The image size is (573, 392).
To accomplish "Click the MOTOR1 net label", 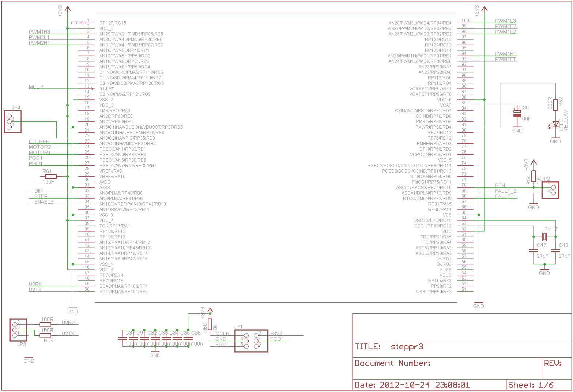I will [x=40, y=152].
